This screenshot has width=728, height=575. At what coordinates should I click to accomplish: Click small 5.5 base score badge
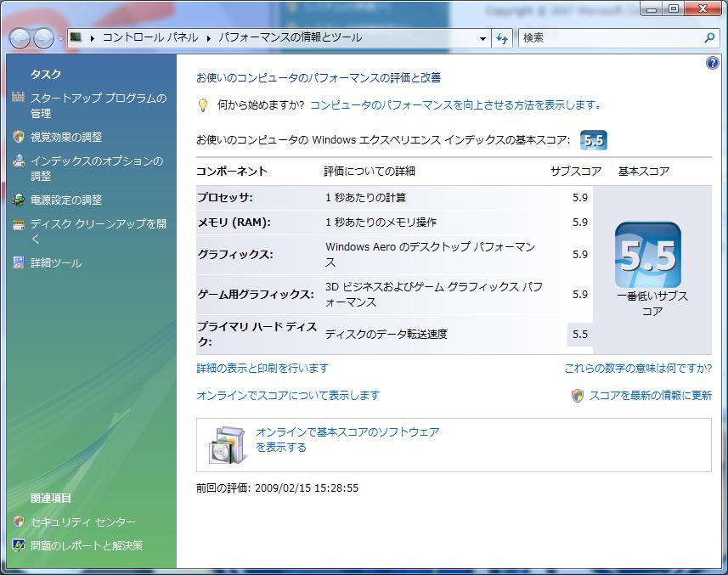(593, 140)
